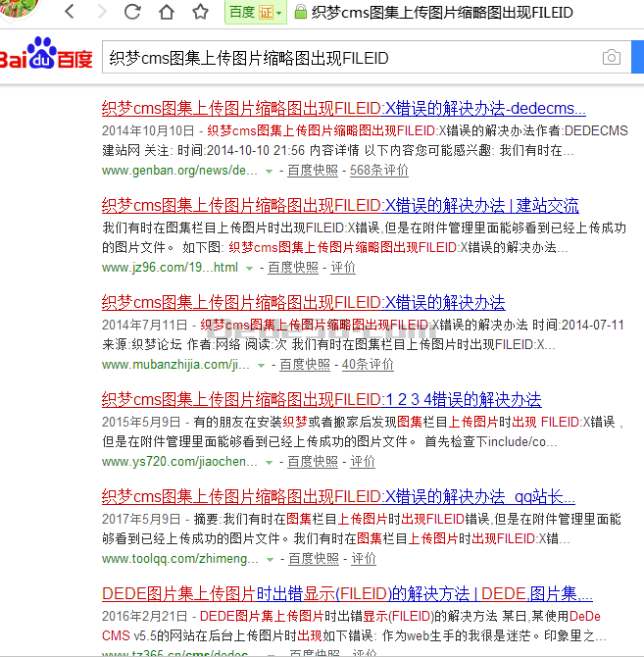Expand the dropdown arrow beside ys720.com URL
The height and width of the screenshot is (657, 644).
269,463
